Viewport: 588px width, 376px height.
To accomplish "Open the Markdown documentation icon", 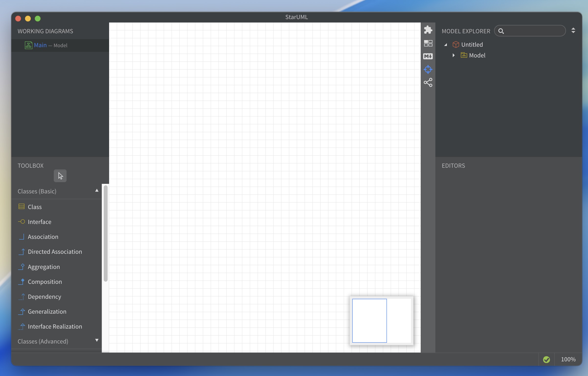I will [x=428, y=56].
